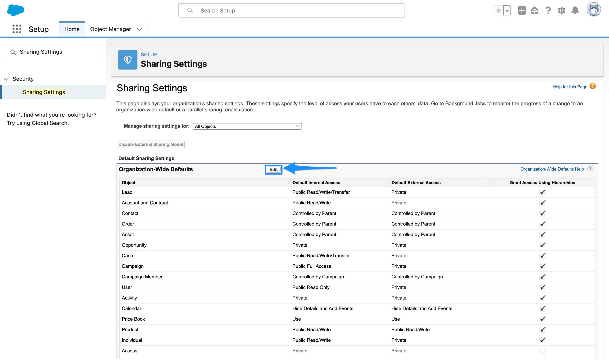
Task: Click the settings gear icon
Action: tap(562, 10)
